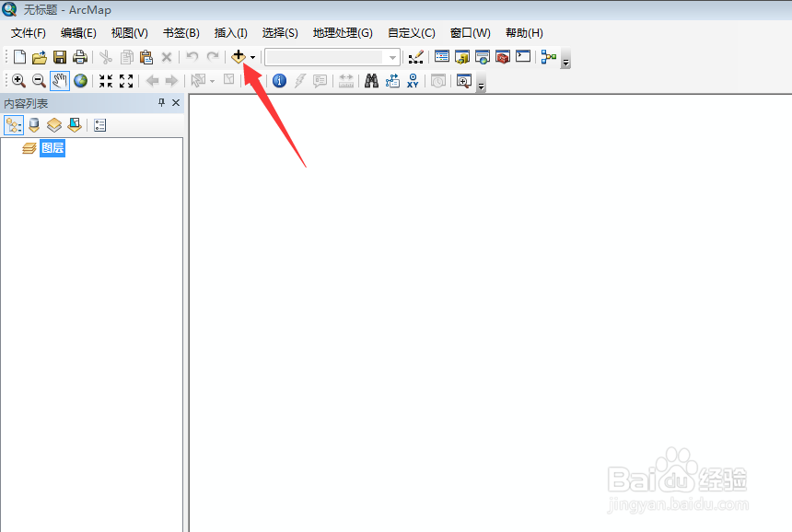Click the Full Extent globe
792x532 pixels.
(80, 81)
